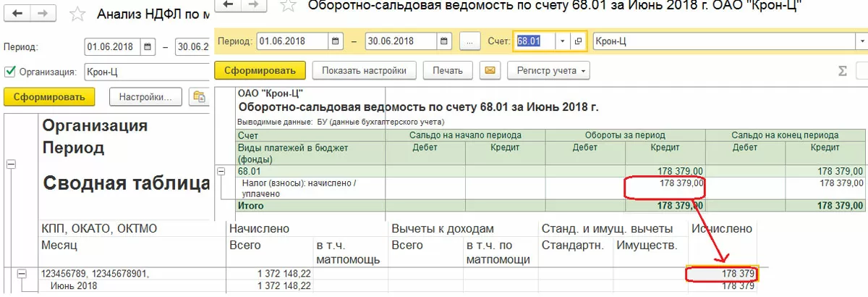Click Июнь 2018 Начислено value 1 372 148,22

point(284,286)
